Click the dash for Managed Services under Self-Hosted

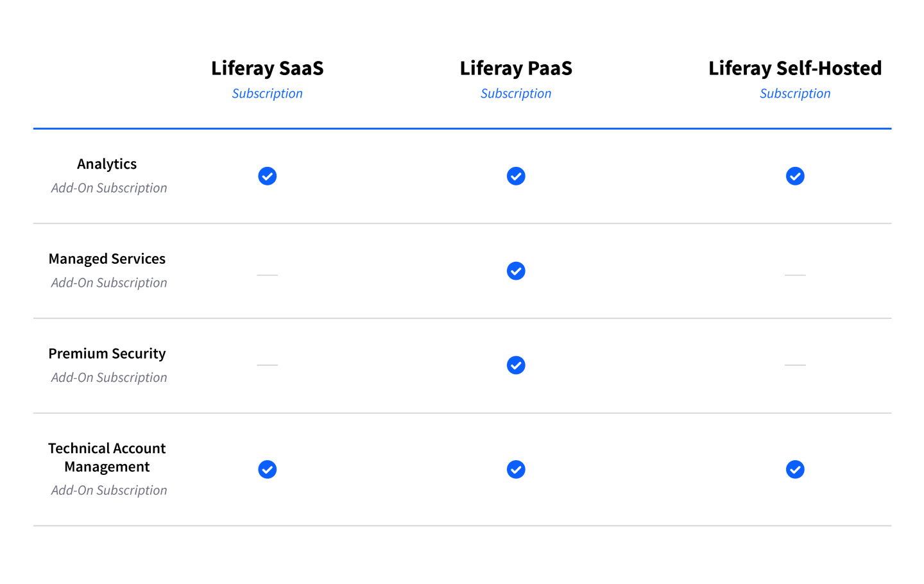click(795, 275)
